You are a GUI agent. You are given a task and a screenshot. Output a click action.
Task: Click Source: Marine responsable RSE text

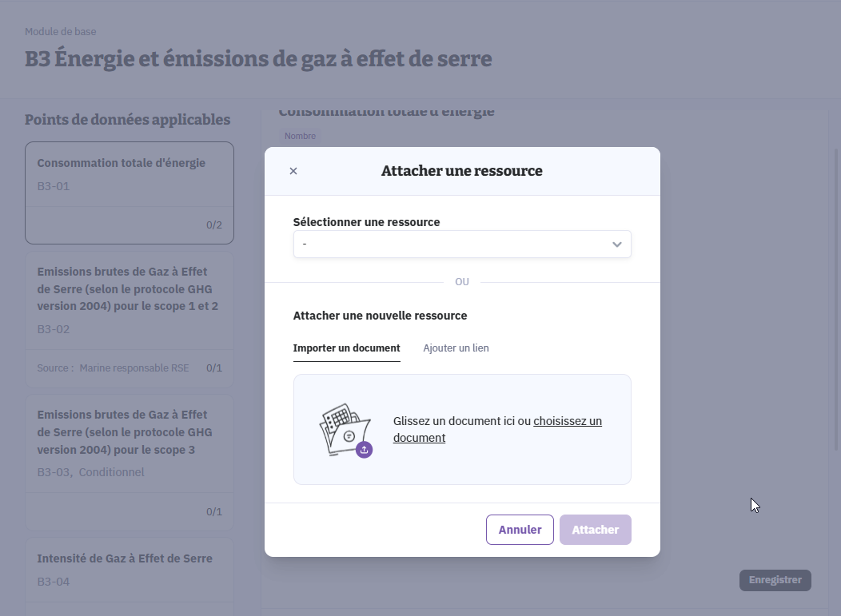click(x=113, y=368)
